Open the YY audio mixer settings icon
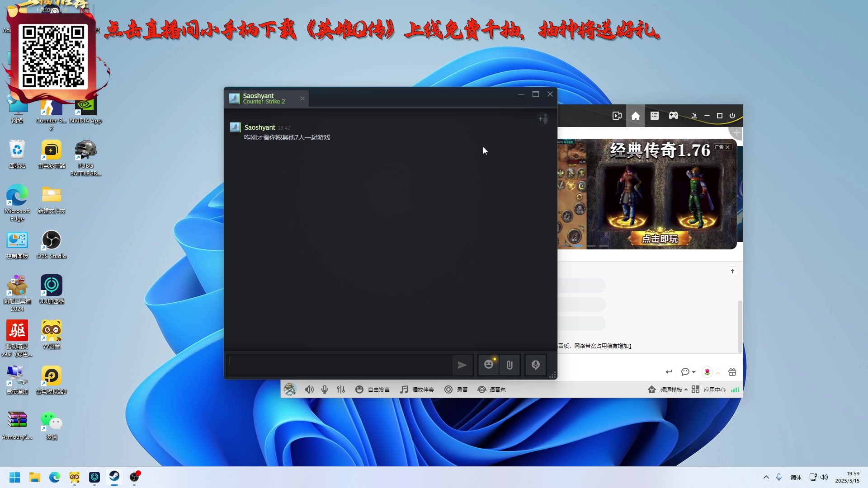The height and width of the screenshot is (488, 868). 341,389
